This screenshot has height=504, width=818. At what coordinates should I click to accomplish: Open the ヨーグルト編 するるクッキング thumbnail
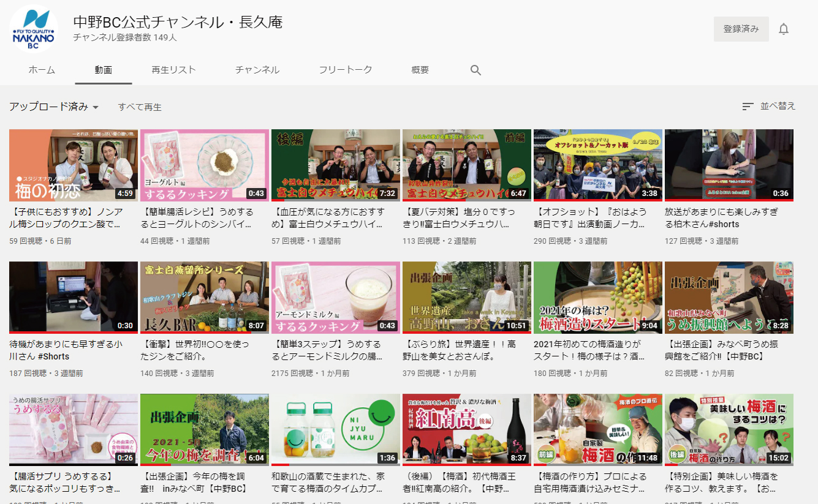pyautogui.click(x=205, y=165)
